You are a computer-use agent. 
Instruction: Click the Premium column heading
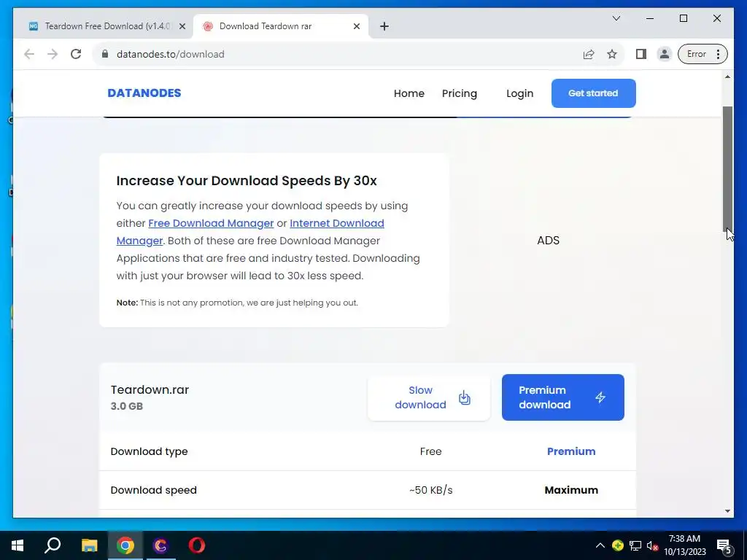click(x=571, y=451)
